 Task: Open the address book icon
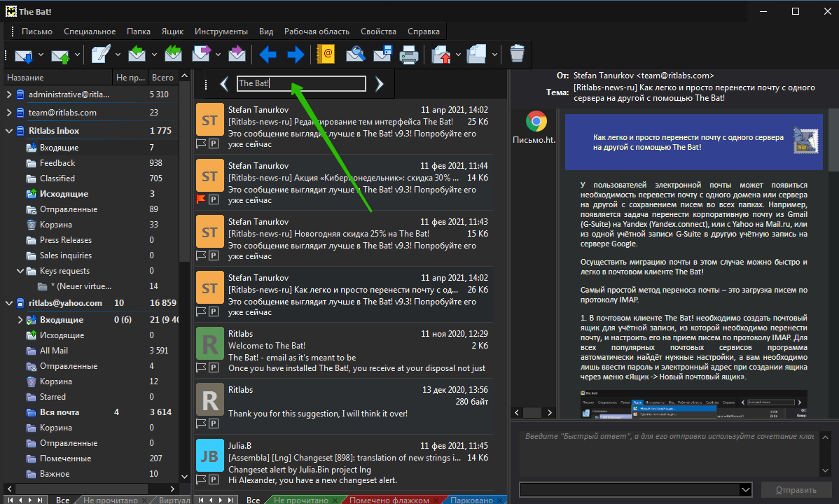pos(326,55)
